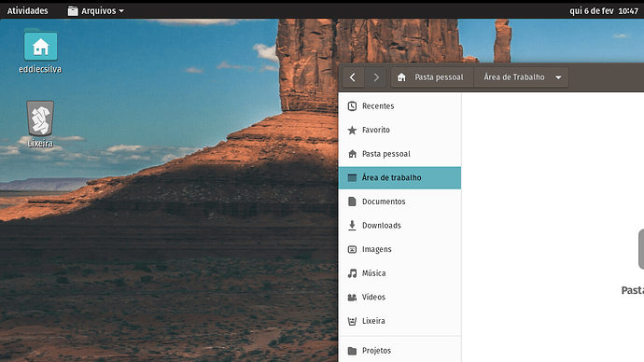Select Documentos in the sidebar

point(399,202)
